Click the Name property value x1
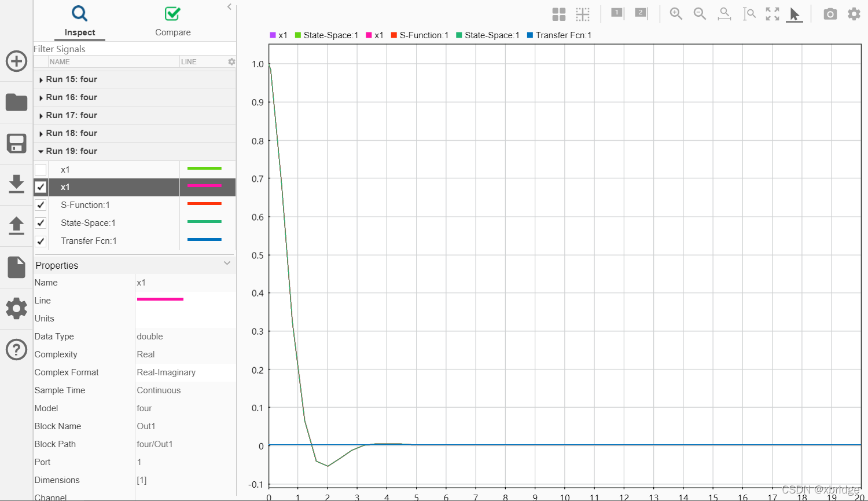The height and width of the screenshot is (501, 868). (141, 283)
